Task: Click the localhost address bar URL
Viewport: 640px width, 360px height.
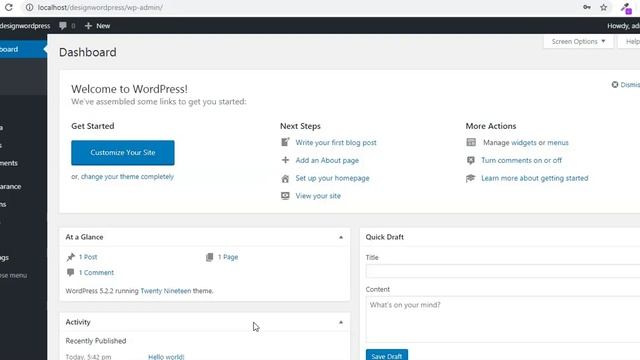Action: point(100,7)
